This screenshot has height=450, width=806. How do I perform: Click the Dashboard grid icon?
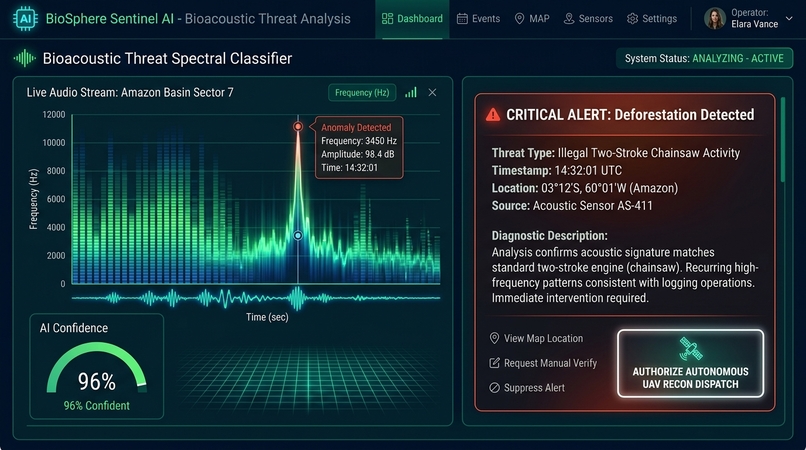click(x=387, y=19)
